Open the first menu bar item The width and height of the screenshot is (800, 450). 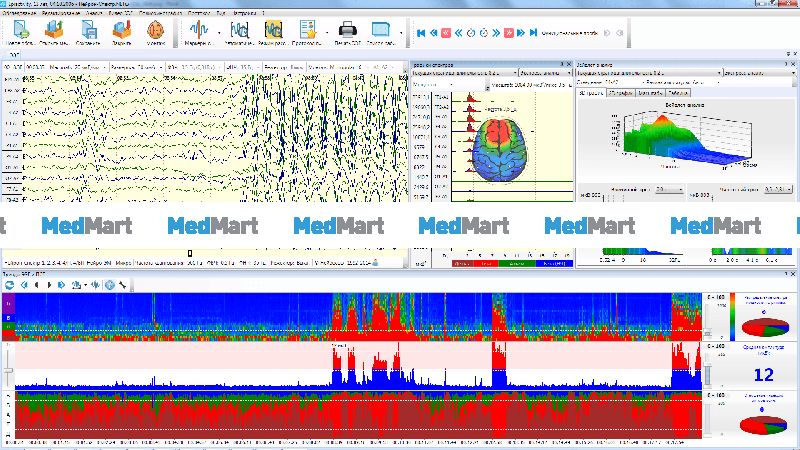coord(19,13)
